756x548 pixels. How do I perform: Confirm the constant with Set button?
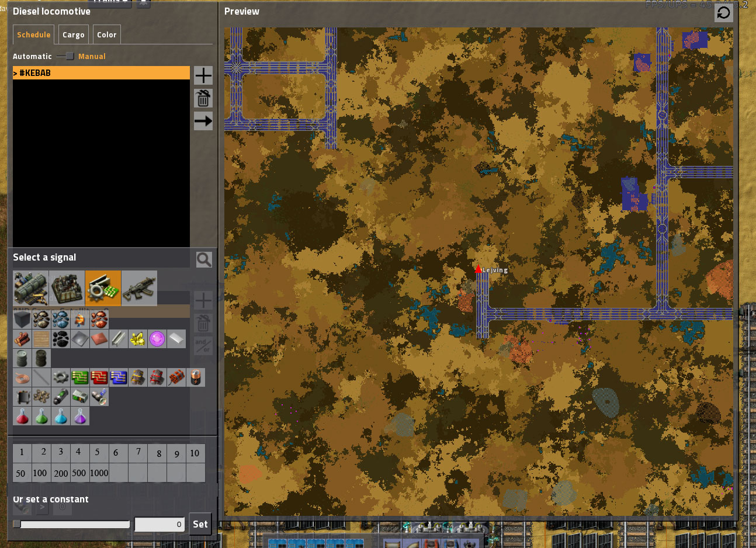point(200,524)
